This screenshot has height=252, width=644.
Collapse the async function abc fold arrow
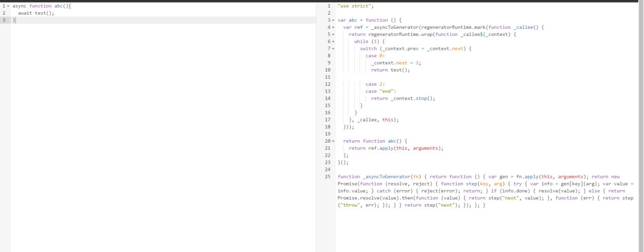point(8,6)
